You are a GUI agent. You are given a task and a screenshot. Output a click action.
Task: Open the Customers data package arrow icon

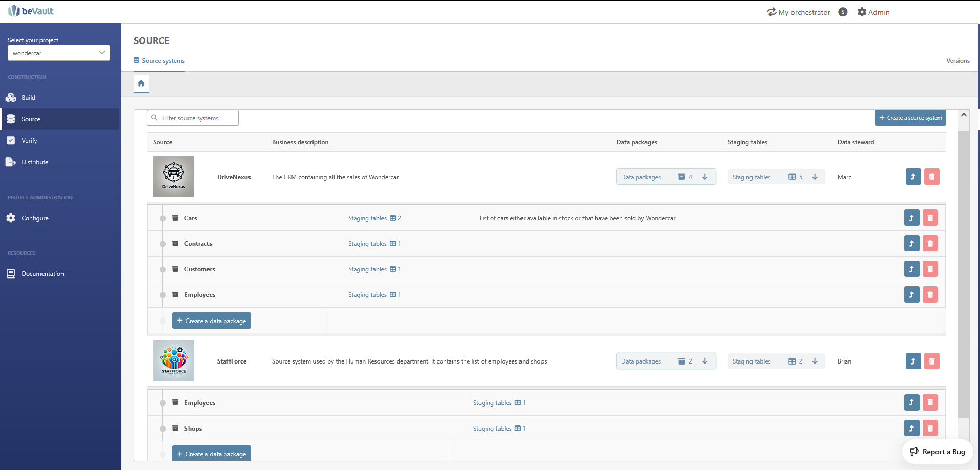(x=911, y=269)
